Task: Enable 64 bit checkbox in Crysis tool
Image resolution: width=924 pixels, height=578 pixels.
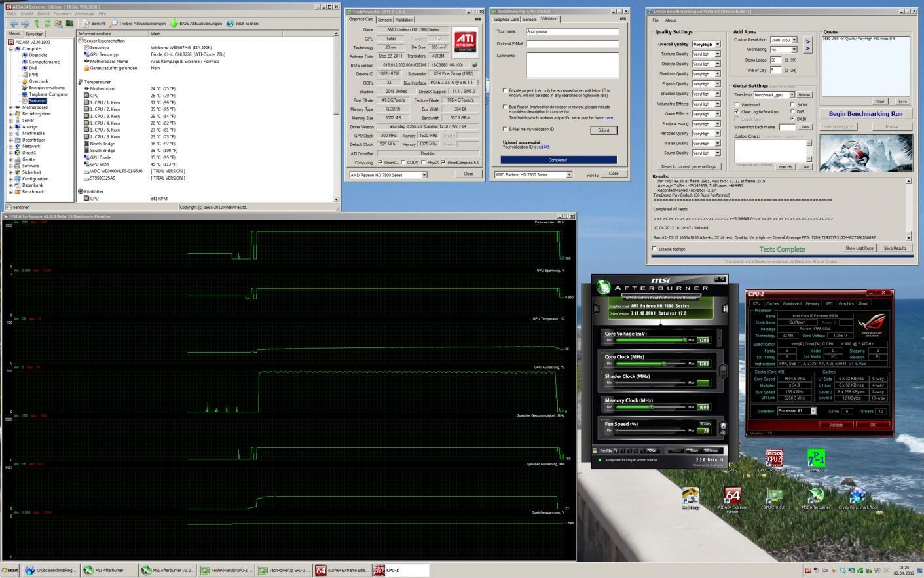Action: [x=793, y=104]
